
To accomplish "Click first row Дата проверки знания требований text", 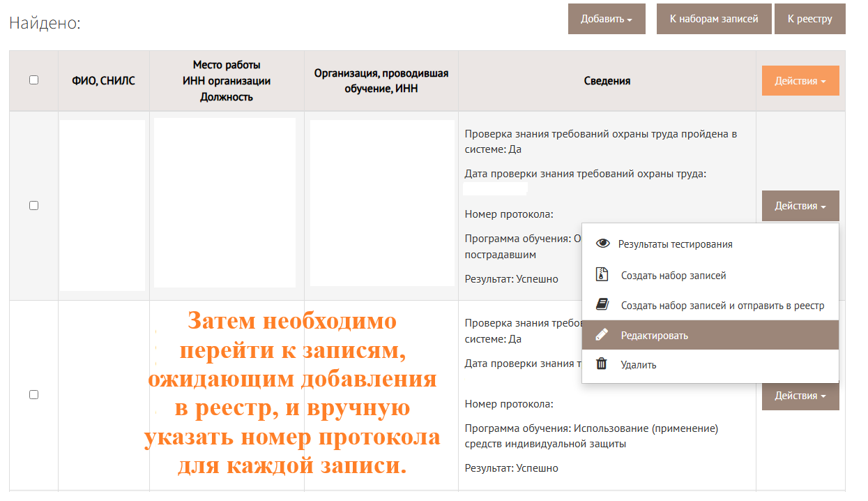I will click(586, 174).
